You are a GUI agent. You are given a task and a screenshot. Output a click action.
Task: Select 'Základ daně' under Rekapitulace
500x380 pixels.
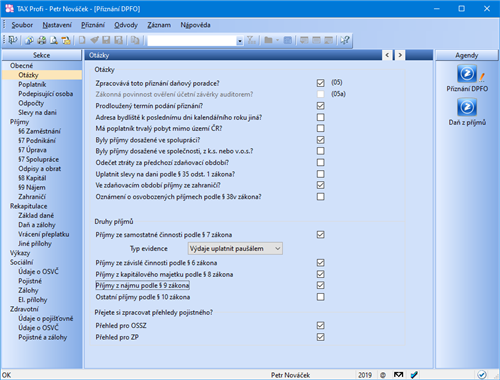(36, 215)
